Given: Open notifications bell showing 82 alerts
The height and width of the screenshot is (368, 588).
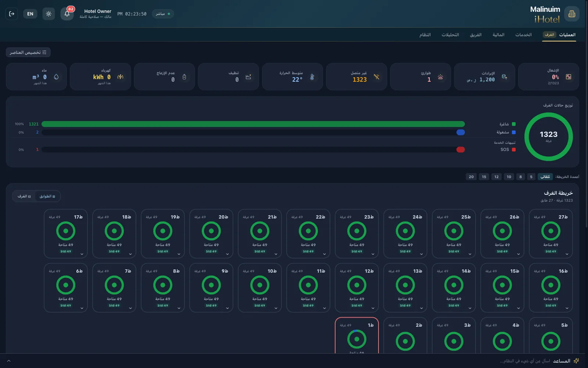Looking at the screenshot, I should (67, 14).
